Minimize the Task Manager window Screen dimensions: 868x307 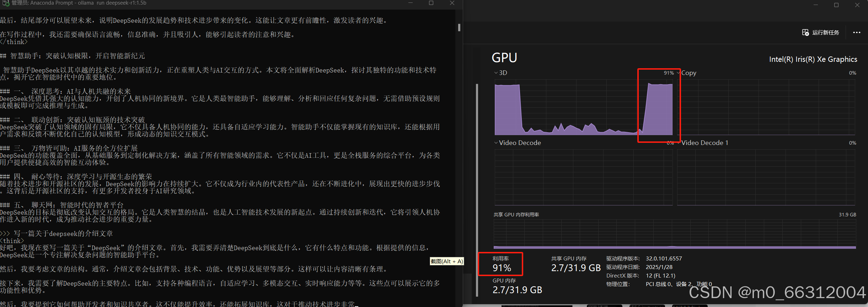tap(815, 5)
